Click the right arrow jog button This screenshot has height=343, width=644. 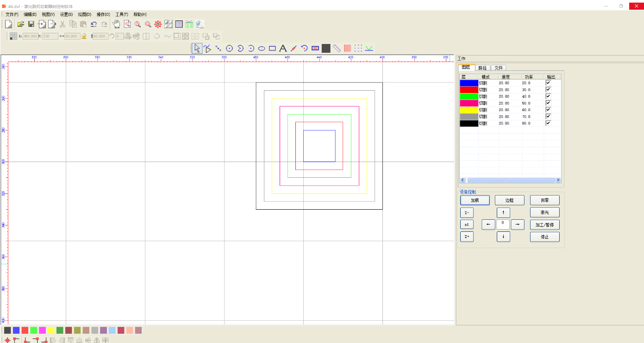pos(518,225)
